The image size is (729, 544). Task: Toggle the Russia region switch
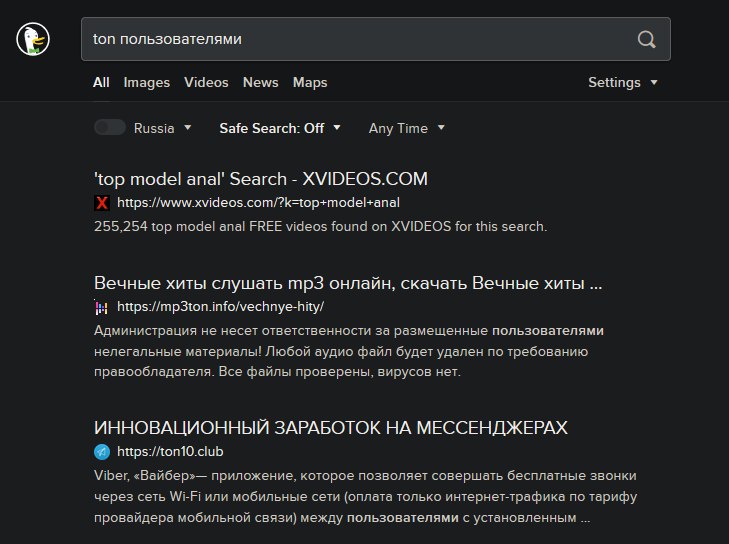pyautogui.click(x=110, y=127)
